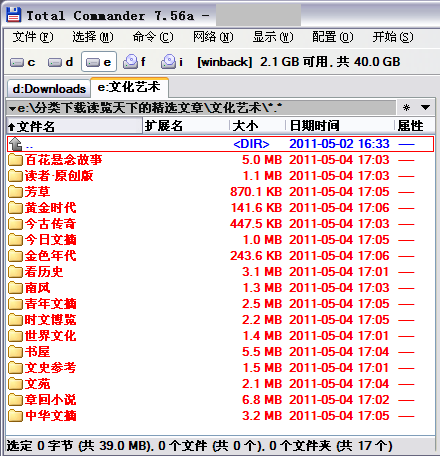Switch to drive d

click(60, 62)
